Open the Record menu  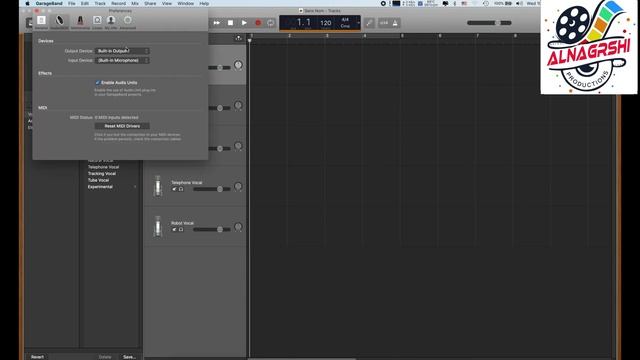[118, 3]
